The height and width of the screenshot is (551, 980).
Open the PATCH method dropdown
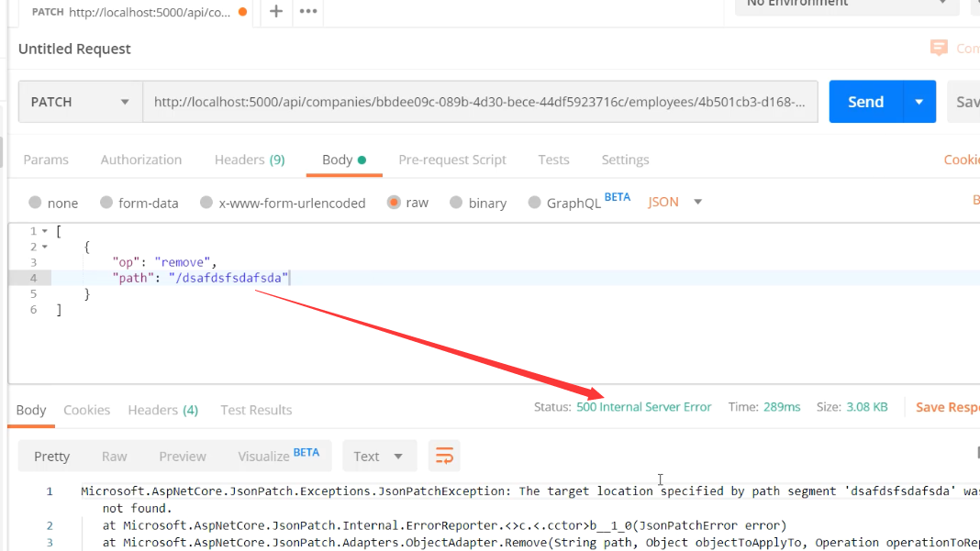pos(80,102)
